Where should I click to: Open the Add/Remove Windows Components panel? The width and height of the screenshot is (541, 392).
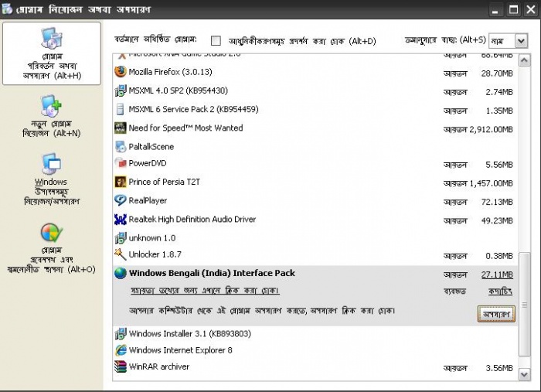click(x=52, y=179)
